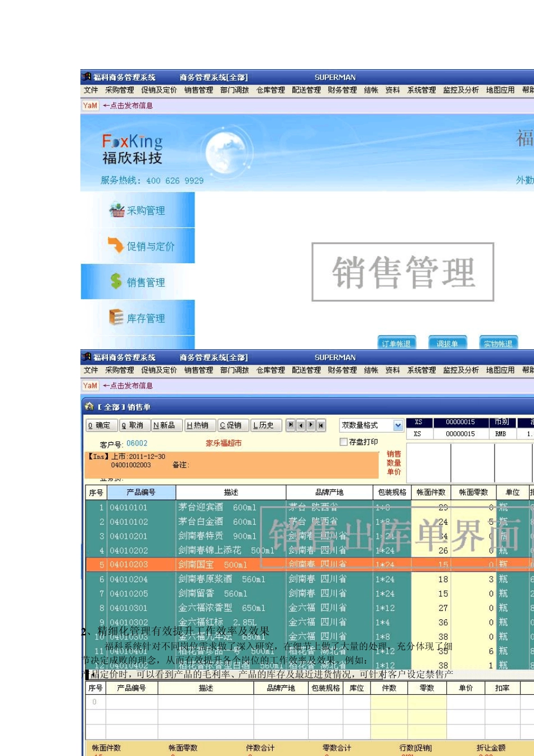Open 地图应用 menu above the 销售单 form
This screenshot has height=756, width=534.
(500, 370)
